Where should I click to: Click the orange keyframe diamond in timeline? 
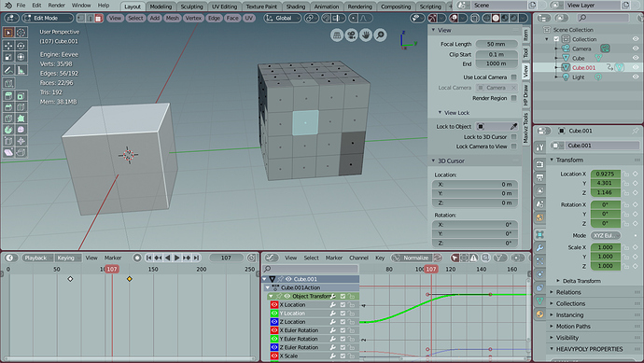coord(130,279)
